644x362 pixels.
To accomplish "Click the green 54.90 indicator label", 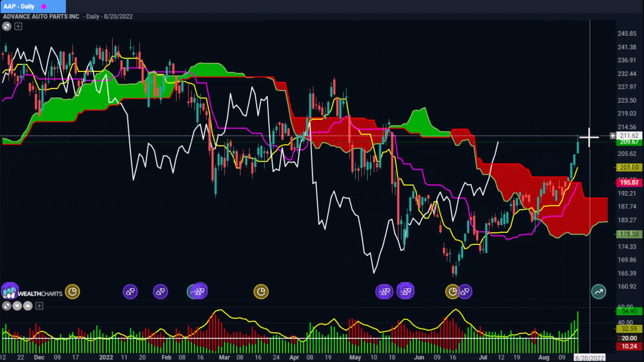I will click(x=629, y=311).
